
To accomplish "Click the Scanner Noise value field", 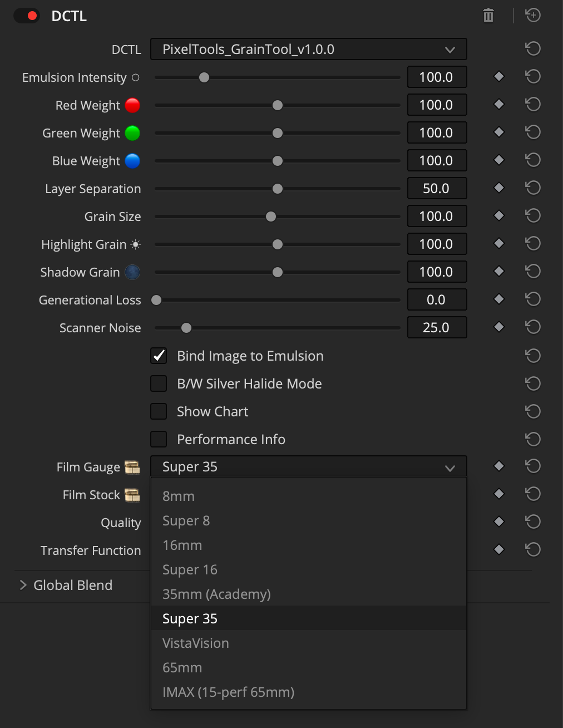I will coord(437,327).
